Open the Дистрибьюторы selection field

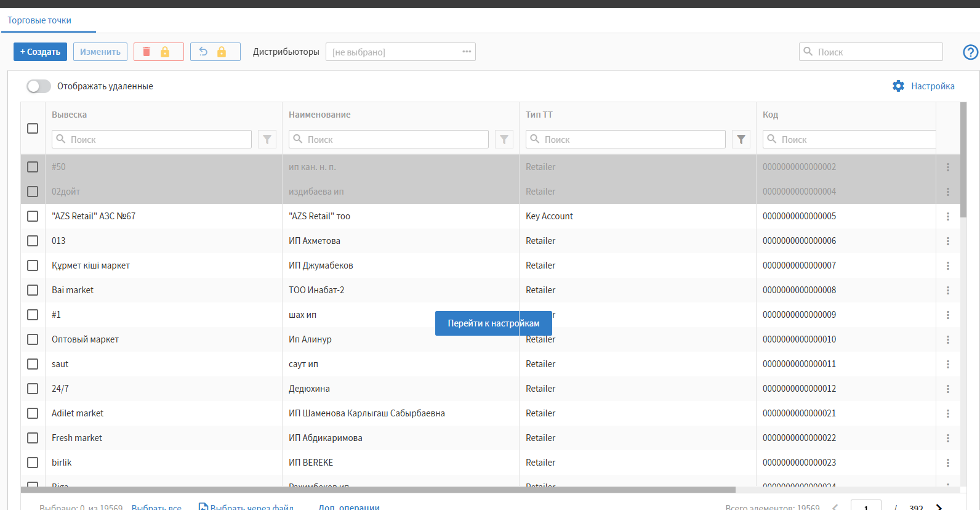(x=400, y=52)
